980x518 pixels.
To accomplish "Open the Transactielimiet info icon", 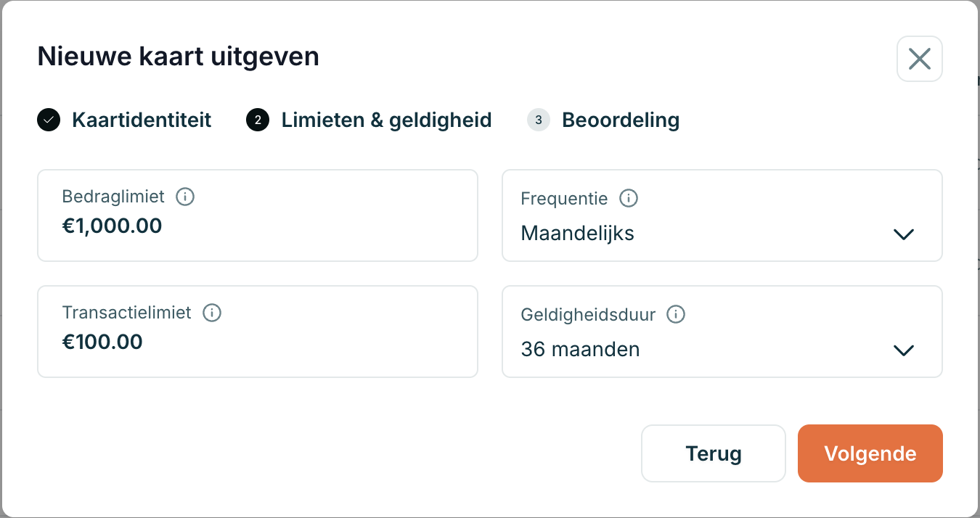I will click(x=211, y=313).
